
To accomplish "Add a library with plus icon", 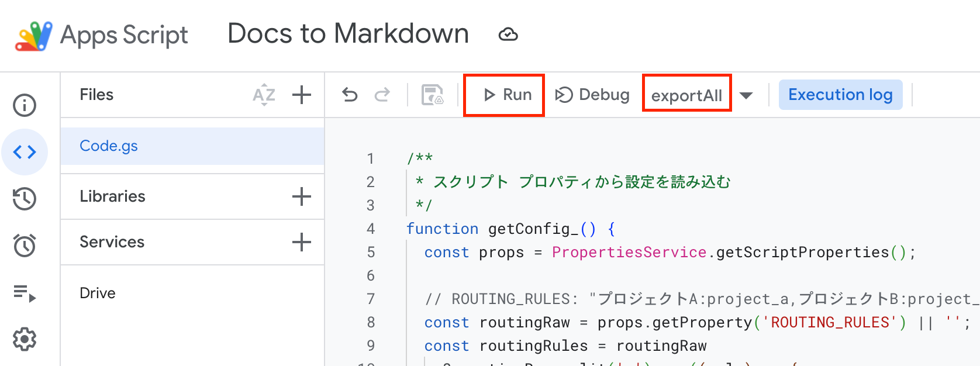I will 302,196.
